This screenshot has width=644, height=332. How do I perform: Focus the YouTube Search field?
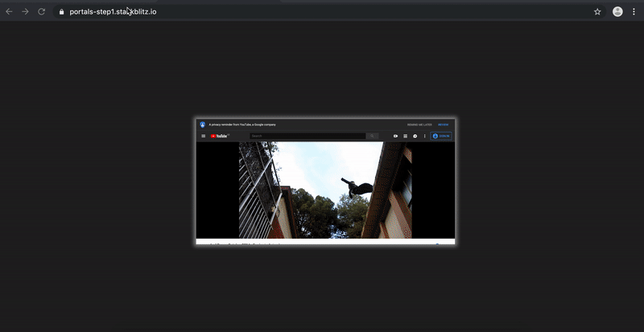tap(308, 136)
